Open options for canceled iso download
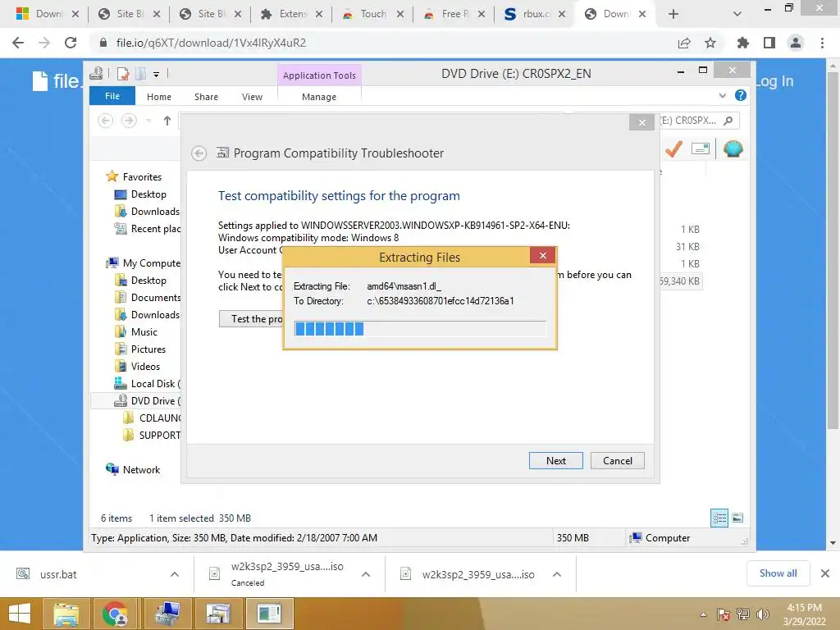840x630 pixels. 366,574
